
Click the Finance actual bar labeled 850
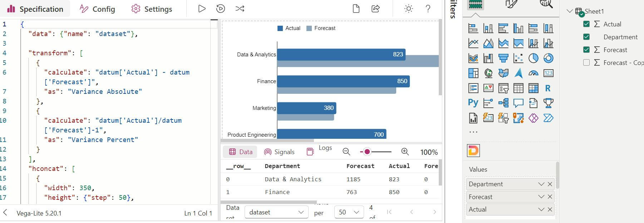pyautogui.click(x=343, y=81)
